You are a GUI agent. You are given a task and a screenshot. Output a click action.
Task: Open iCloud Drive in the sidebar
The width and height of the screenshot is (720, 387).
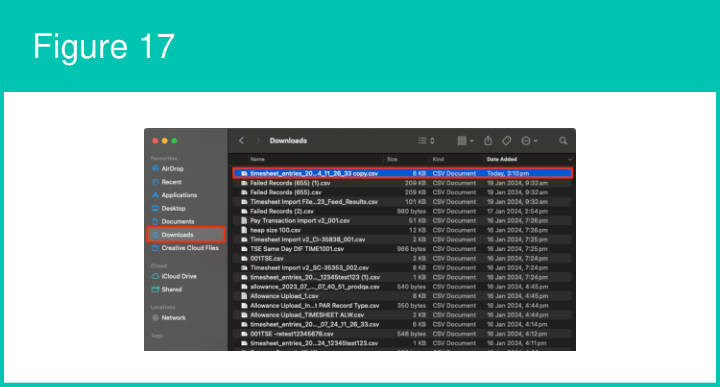(x=174, y=276)
